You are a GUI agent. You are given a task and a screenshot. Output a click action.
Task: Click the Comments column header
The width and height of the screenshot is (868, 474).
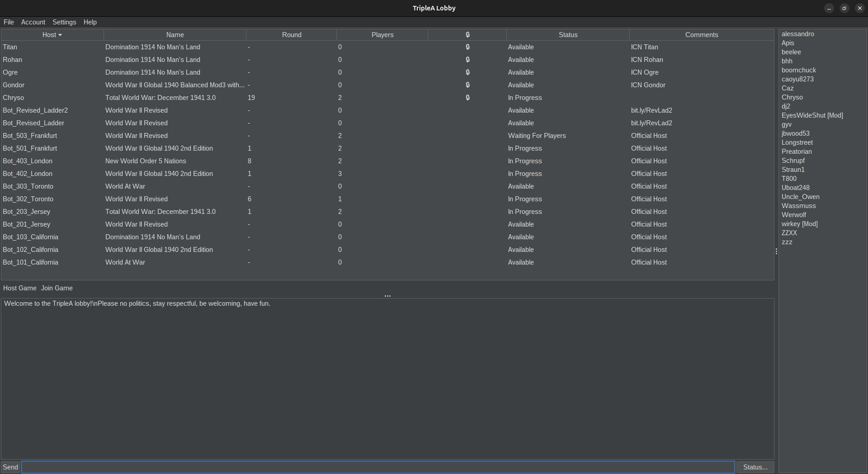point(702,35)
